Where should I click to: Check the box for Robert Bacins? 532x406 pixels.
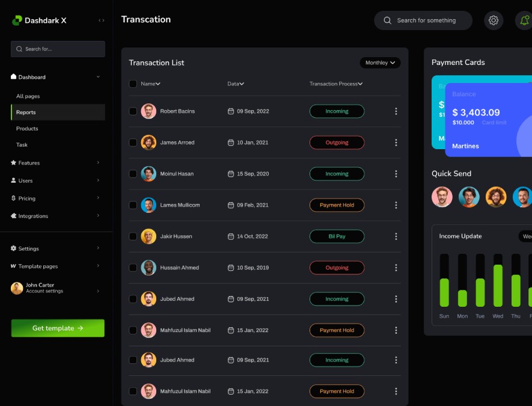(x=133, y=111)
